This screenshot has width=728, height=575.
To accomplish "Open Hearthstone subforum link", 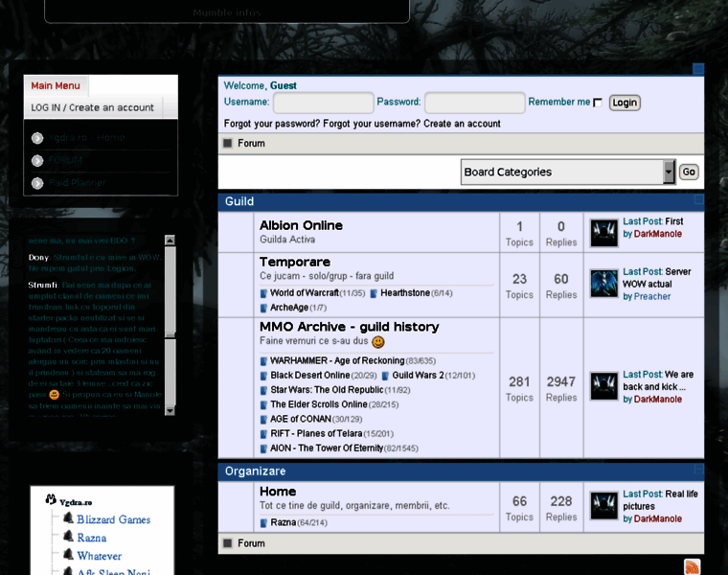I will (x=405, y=293).
